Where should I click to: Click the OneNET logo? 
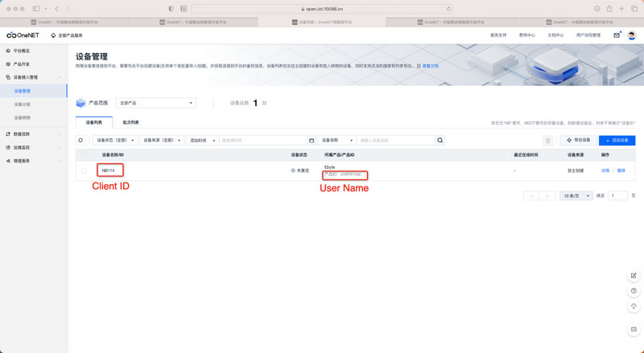click(x=23, y=35)
